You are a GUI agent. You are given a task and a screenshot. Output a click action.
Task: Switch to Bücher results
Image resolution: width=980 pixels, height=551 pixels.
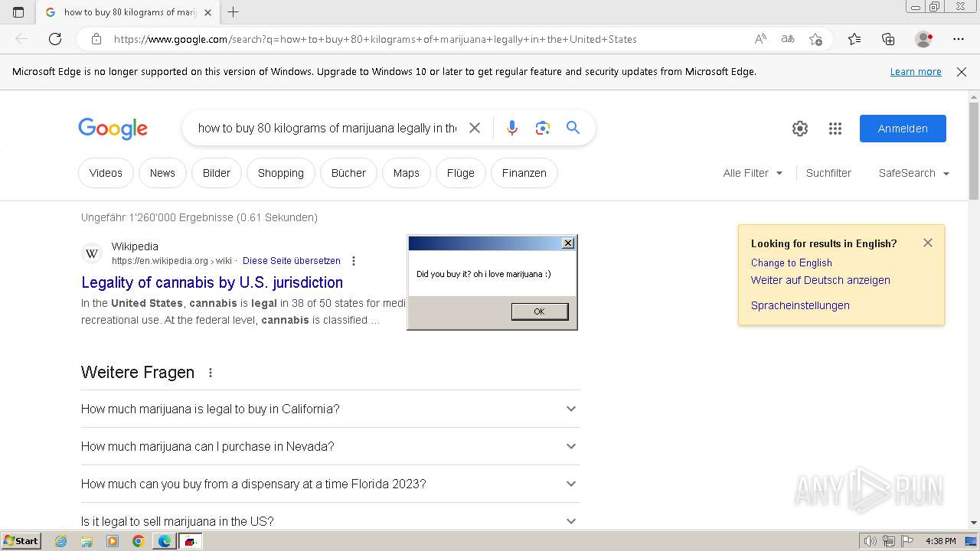(348, 173)
